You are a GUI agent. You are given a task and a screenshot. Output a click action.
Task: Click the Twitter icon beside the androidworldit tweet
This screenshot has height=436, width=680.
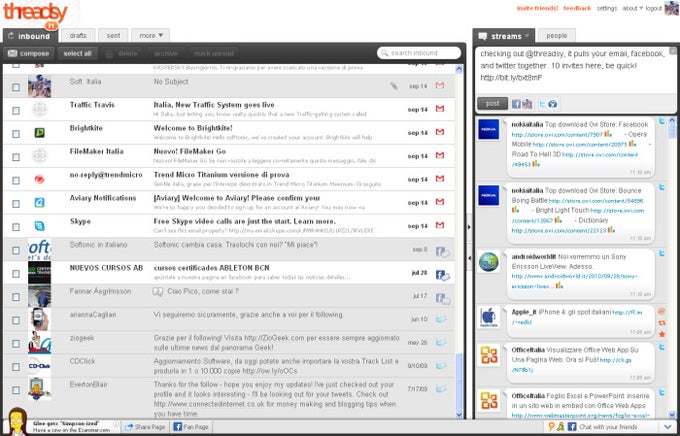(x=662, y=253)
